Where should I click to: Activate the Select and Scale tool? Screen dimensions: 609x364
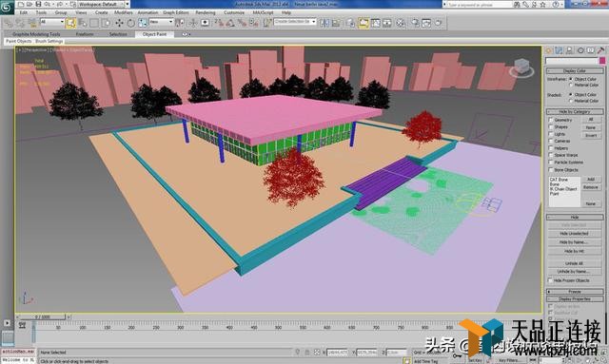click(143, 23)
